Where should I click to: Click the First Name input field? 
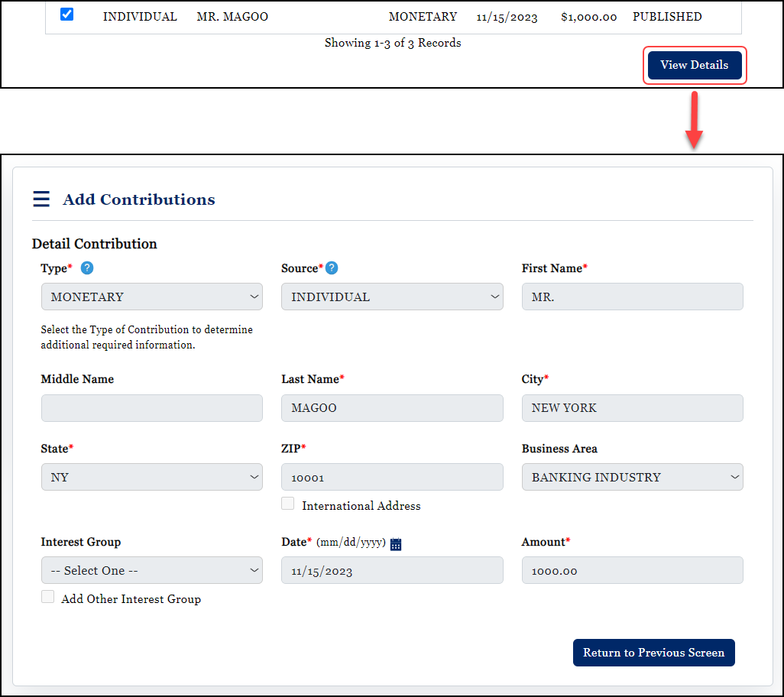point(632,297)
